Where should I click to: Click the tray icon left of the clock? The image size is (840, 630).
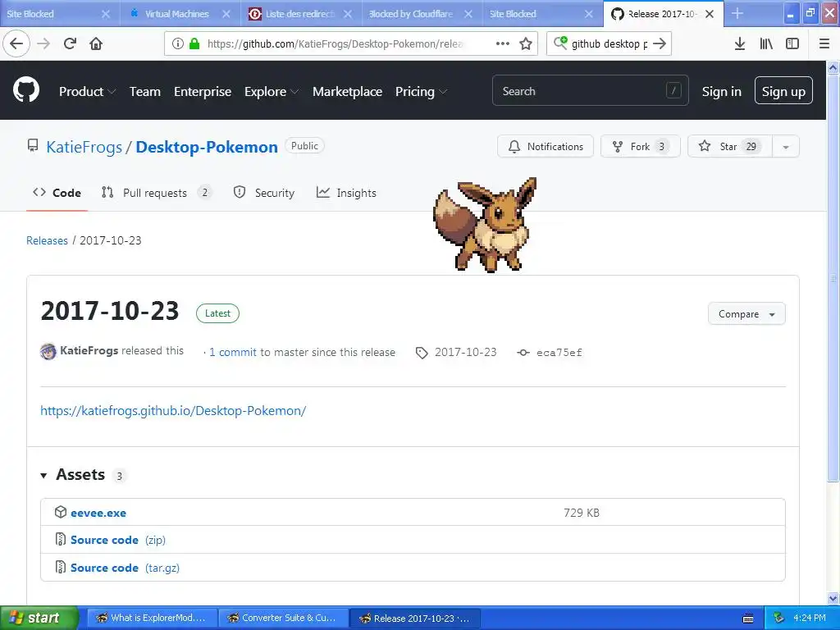click(x=778, y=618)
